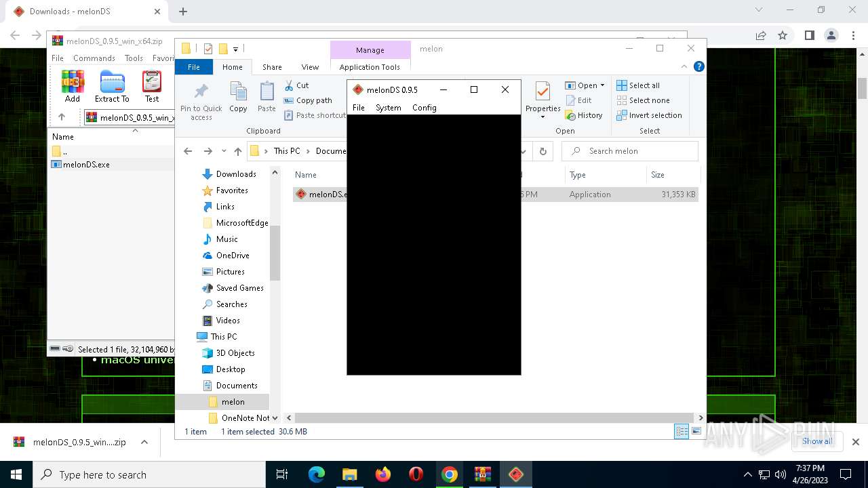Go up one folder level in Explorer
This screenshot has height=488, width=868.
(237, 151)
